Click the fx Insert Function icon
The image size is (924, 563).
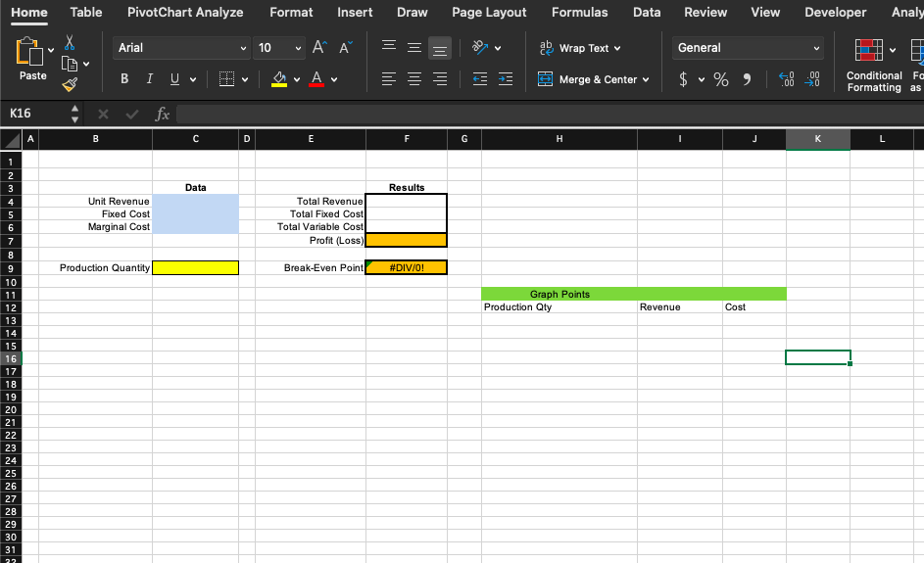coord(162,114)
